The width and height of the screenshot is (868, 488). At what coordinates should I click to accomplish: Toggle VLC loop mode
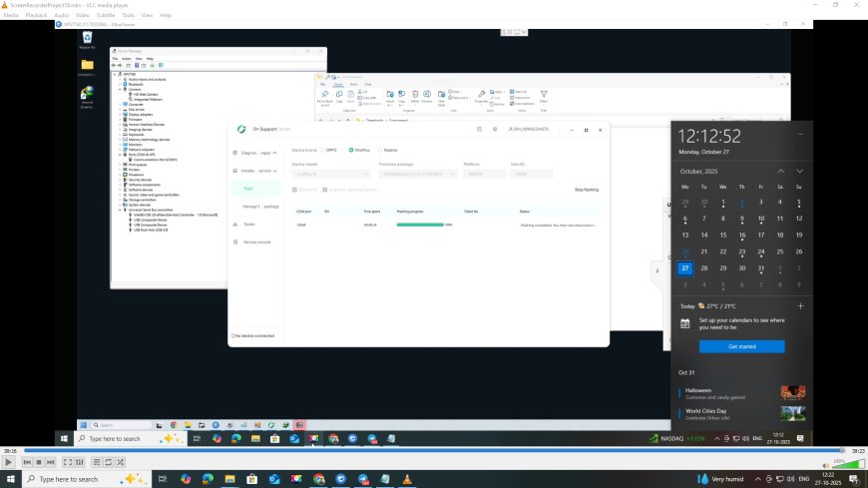[109, 462]
